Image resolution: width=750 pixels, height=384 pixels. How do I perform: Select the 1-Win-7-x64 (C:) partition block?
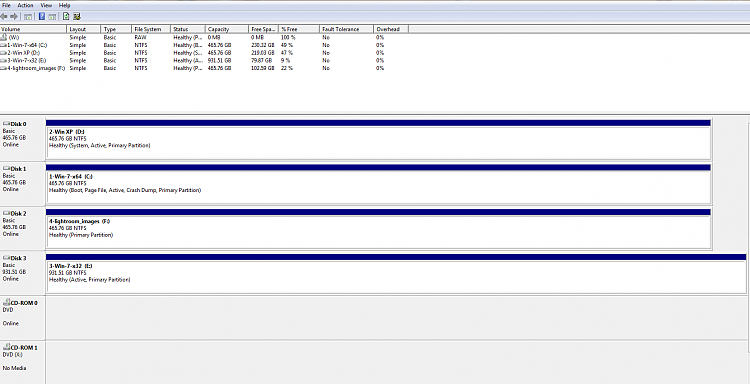tap(378, 184)
